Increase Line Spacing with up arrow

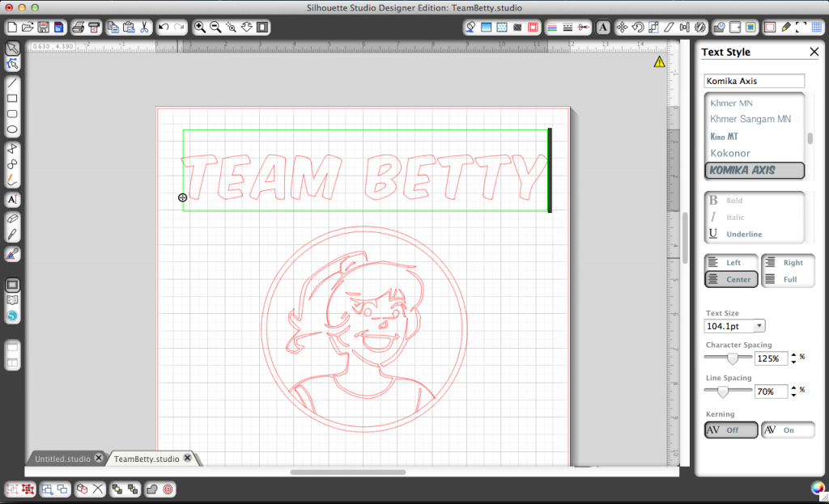[x=793, y=388]
